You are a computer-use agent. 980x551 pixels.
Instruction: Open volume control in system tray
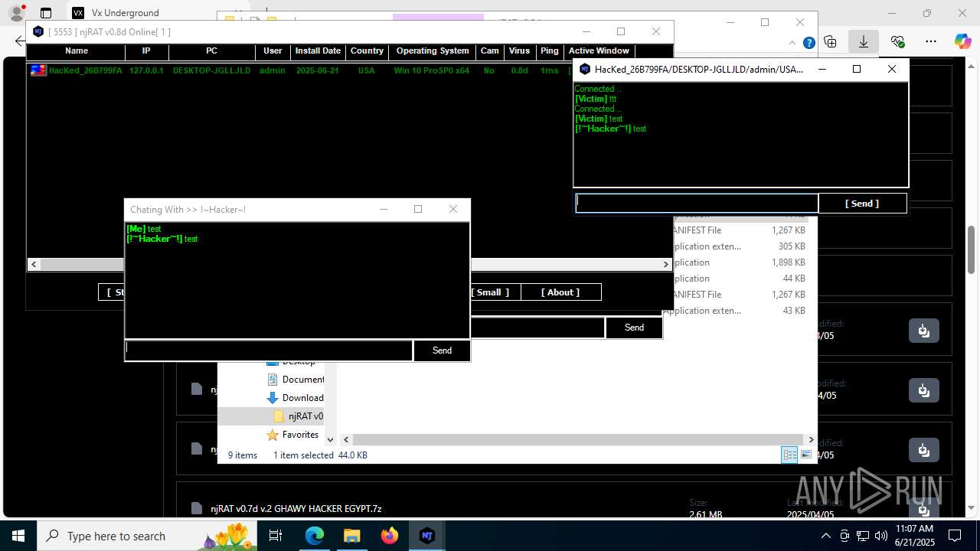[x=881, y=536]
